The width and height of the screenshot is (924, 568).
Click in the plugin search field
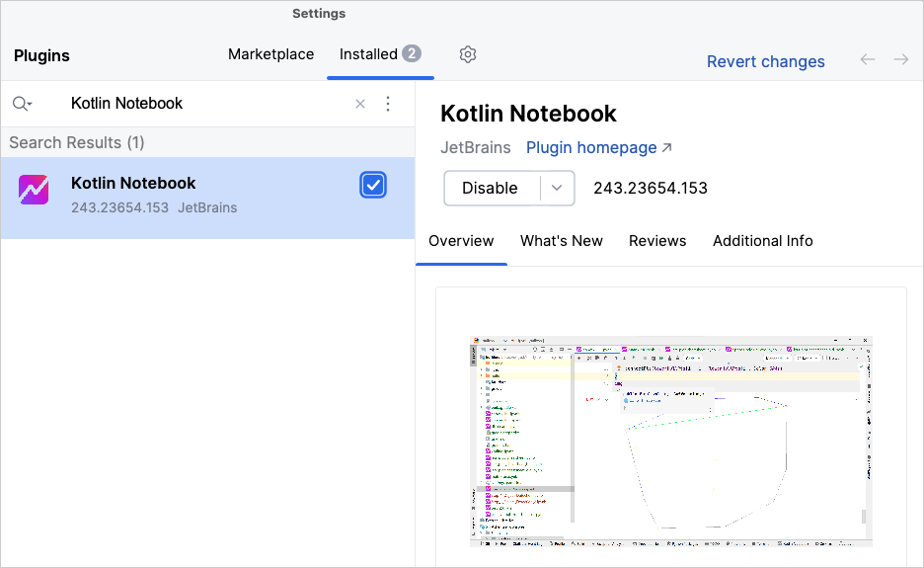tap(206, 104)
